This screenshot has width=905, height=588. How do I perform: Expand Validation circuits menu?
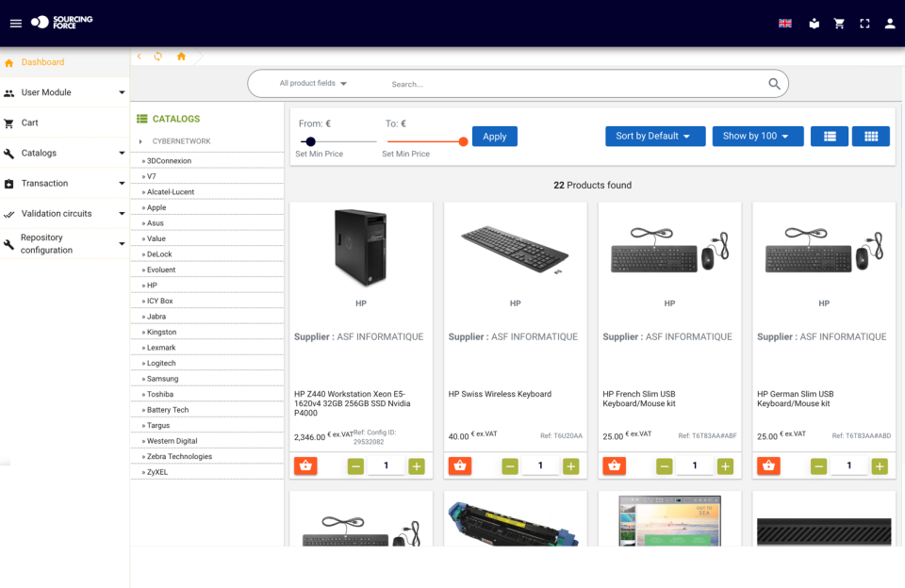(x=65, y=214)
